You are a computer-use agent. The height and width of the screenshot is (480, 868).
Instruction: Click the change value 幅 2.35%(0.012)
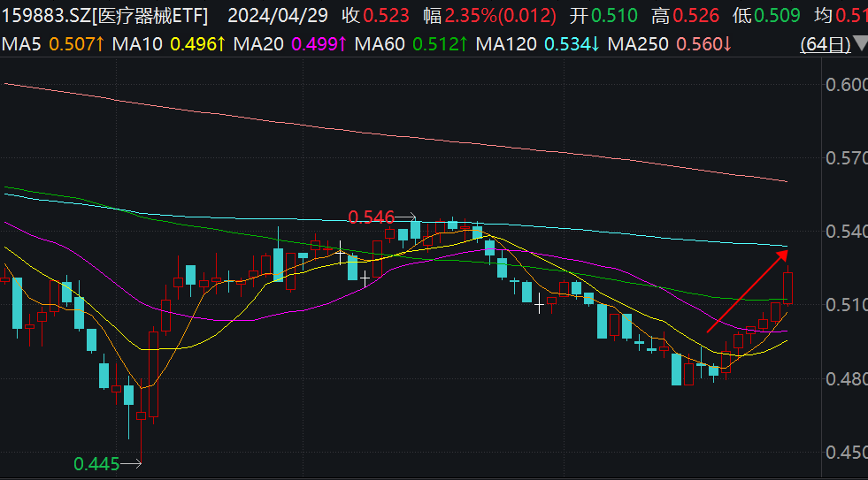[490, 16]
